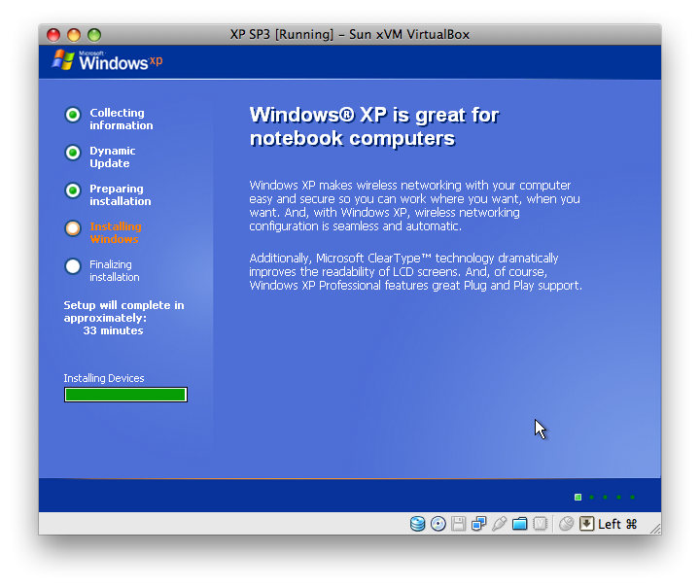Click the host key 'Left ⌘' indicator

pos(617,524)
